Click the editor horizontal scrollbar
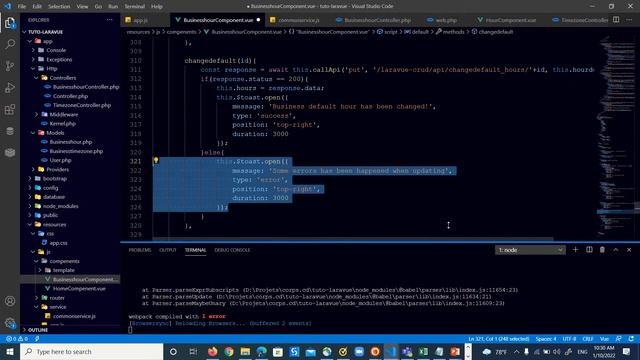Screen dimensions: 640x360 (353, 239)
